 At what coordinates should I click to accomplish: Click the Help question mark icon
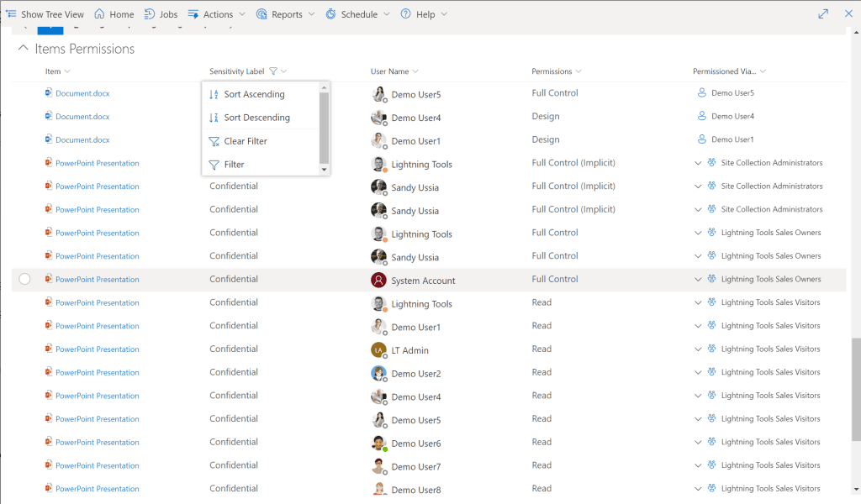tap(406, 13)
